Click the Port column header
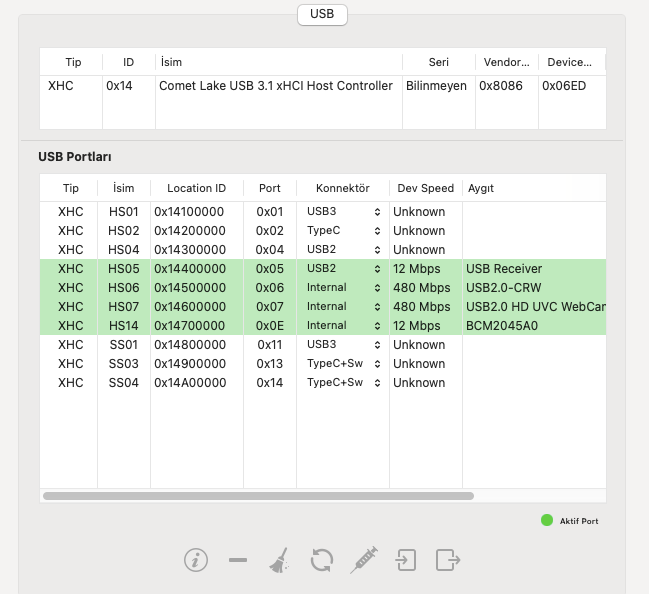This screenshot has width=649, height=594. (270, 188)
